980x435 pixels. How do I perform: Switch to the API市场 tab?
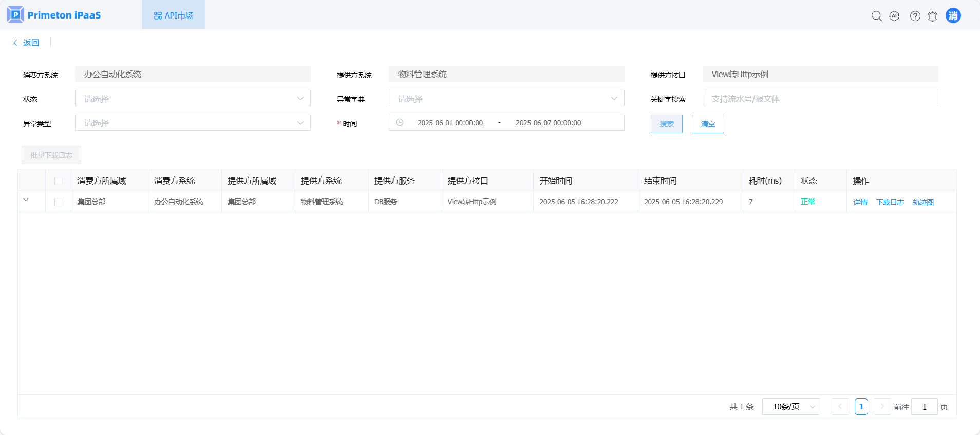tap(174, 15)
